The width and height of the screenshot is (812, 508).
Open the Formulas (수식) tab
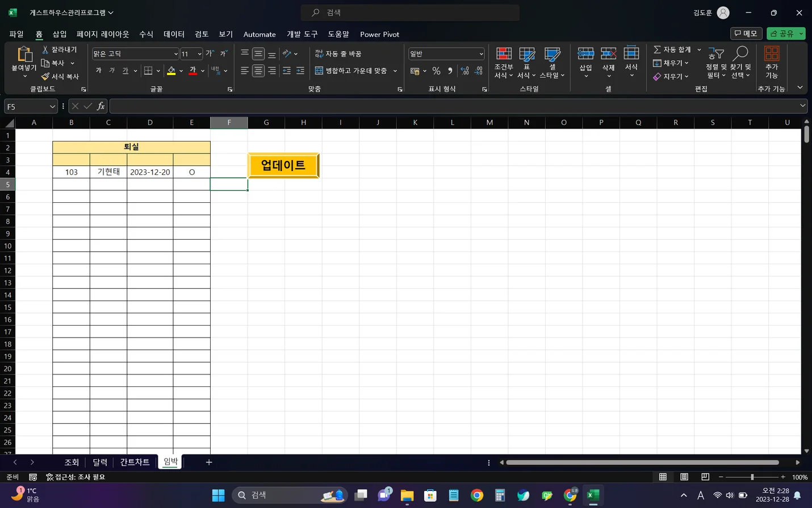[147, 34]
